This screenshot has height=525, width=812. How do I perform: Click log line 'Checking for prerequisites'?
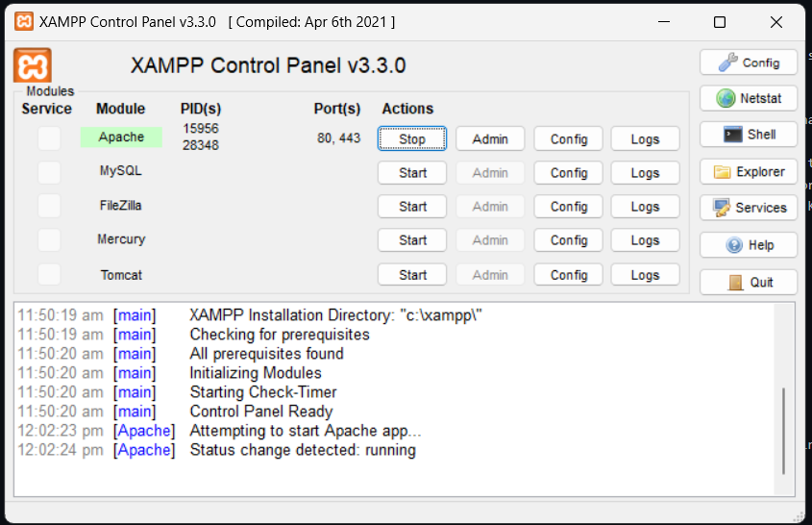point(280,335)
